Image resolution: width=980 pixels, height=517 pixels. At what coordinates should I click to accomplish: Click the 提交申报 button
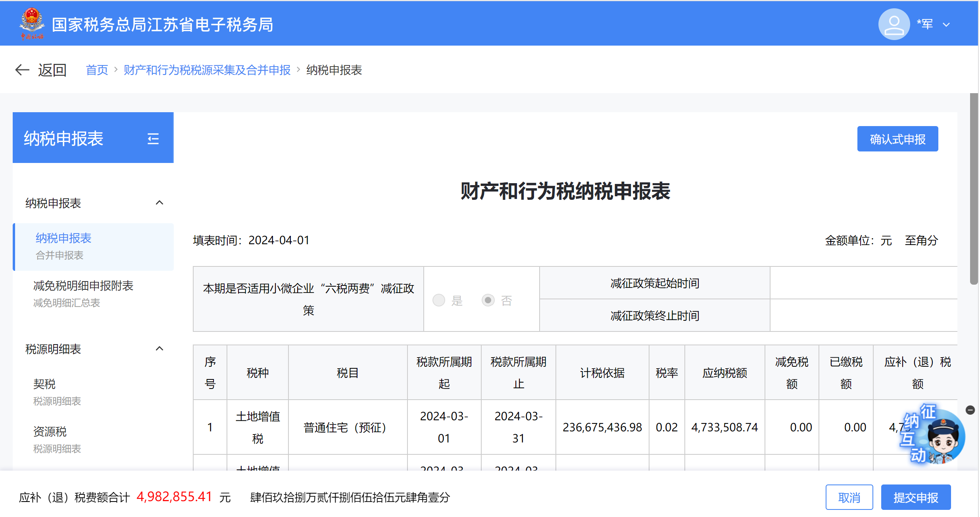pos(915,497)
